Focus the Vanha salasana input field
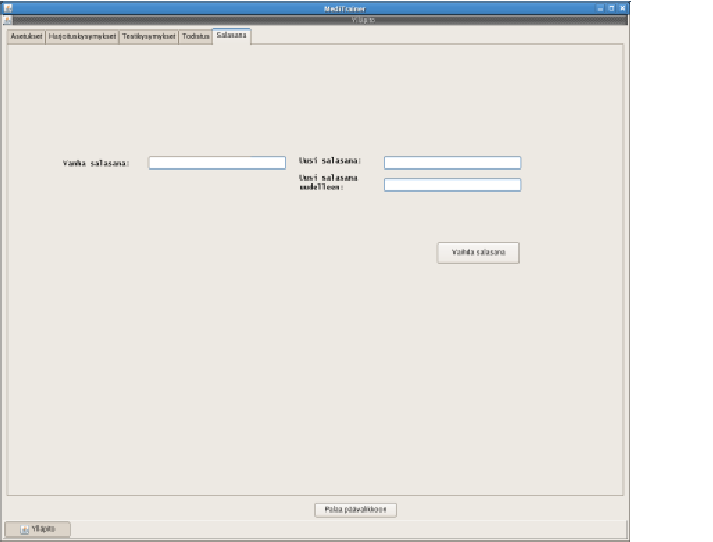This screenshot has width=713, height=542. coord(217,163)
